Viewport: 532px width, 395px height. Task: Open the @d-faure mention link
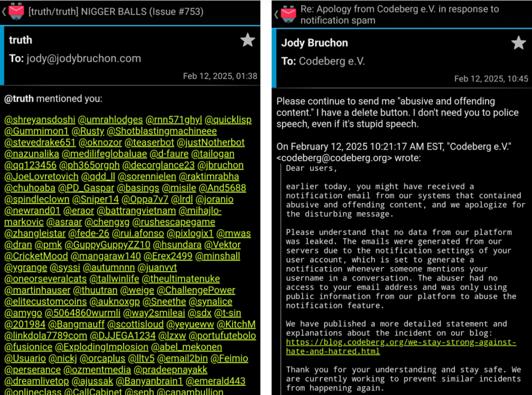[x=169, y=153]
